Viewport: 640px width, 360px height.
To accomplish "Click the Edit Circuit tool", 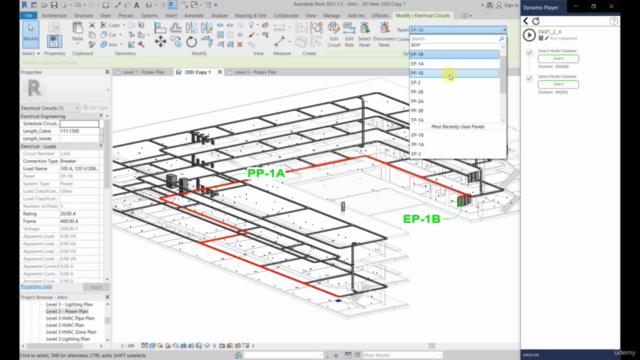I will pyautogui.click(x=333, y=34).
